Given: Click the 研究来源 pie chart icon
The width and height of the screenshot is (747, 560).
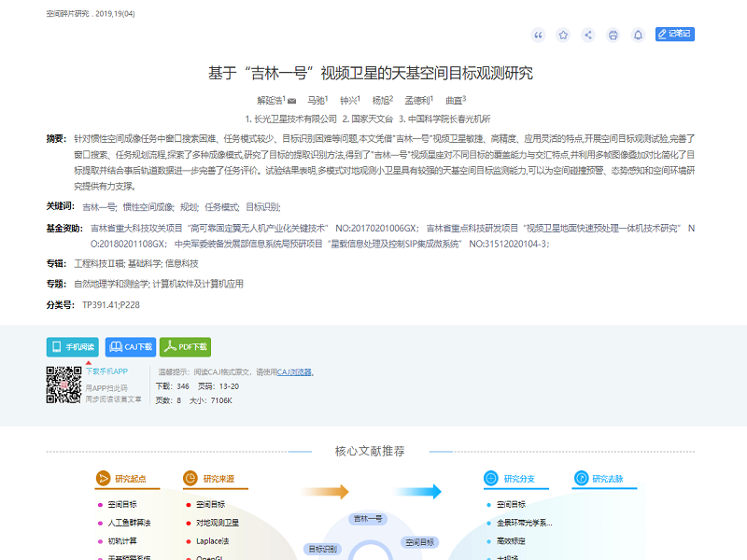Looking at the screenshot, I should [x=190, y=479].
